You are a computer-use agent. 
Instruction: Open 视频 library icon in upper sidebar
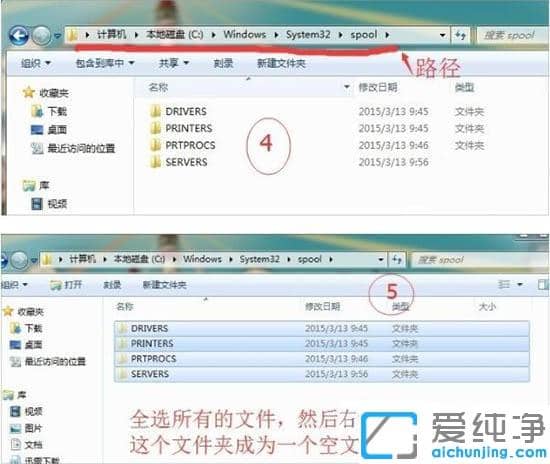[37, 204]
